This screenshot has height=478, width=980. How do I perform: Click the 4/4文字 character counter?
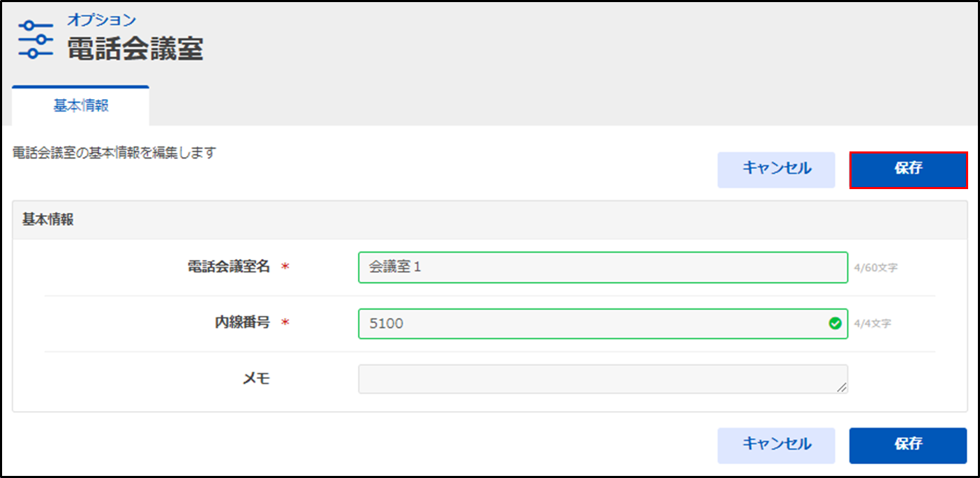tap(873, 324)
